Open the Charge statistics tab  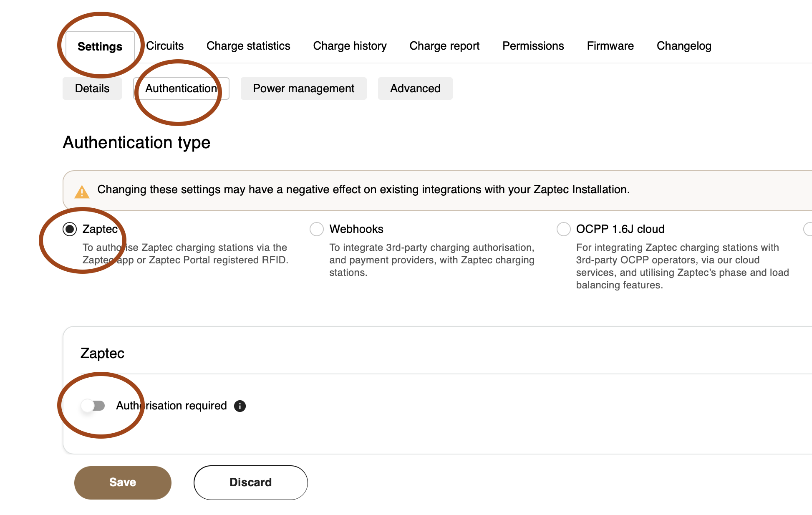[248, 46]
